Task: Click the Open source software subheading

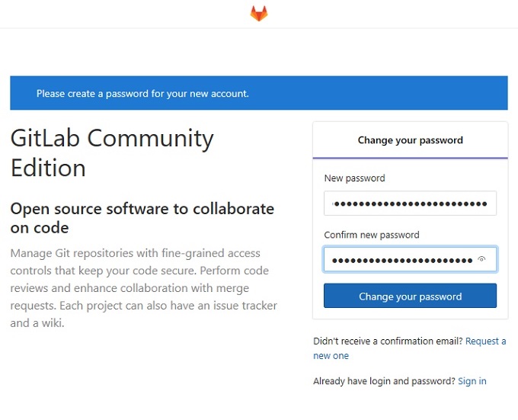Action: [x=142, y=218]
